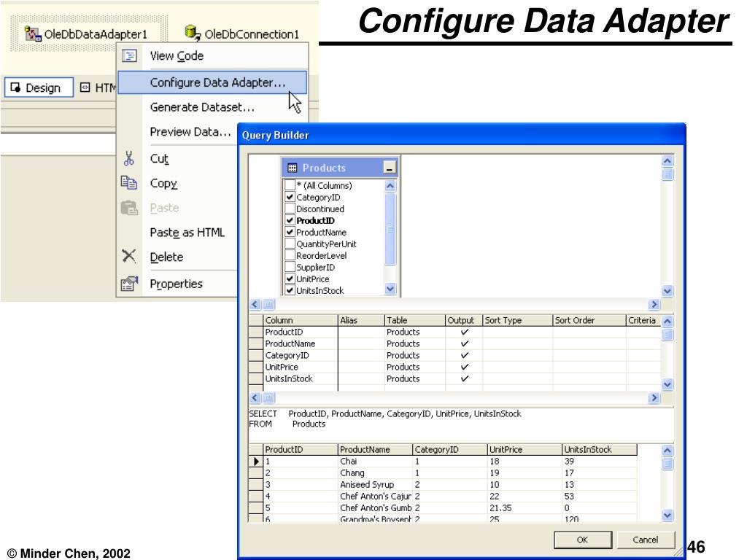
Task: Click the Copy pages icon
Action: (x=128, y=183)
